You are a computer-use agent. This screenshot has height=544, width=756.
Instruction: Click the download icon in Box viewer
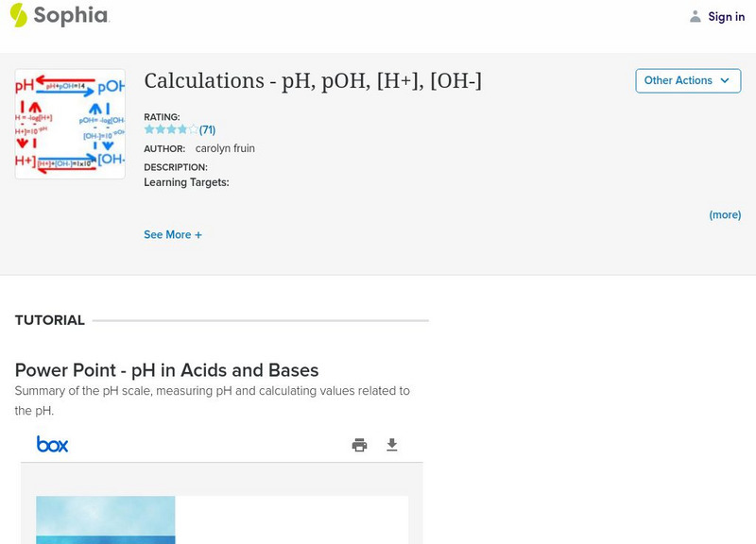(392, 445)
